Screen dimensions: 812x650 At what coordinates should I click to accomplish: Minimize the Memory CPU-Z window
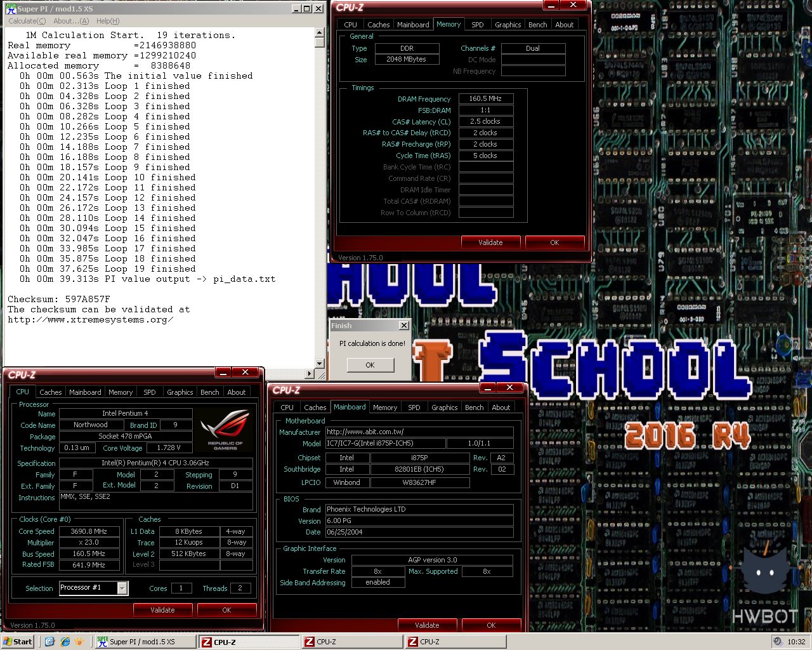point(551,5)
